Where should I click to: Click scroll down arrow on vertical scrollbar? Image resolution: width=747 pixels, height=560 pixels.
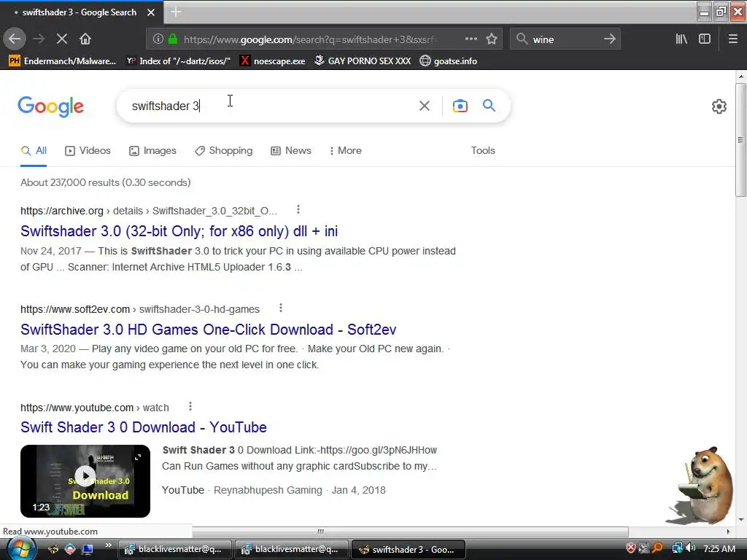click(x=740, y=519)
